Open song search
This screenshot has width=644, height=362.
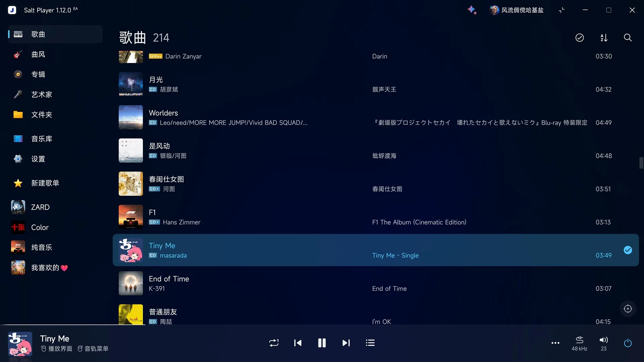pos(628,38)
